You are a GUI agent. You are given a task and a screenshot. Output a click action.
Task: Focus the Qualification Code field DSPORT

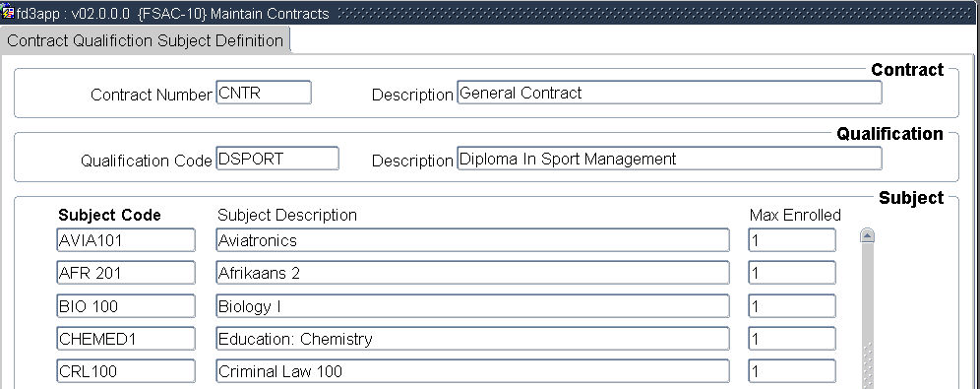pyautogui.click(x=276, y=159)
